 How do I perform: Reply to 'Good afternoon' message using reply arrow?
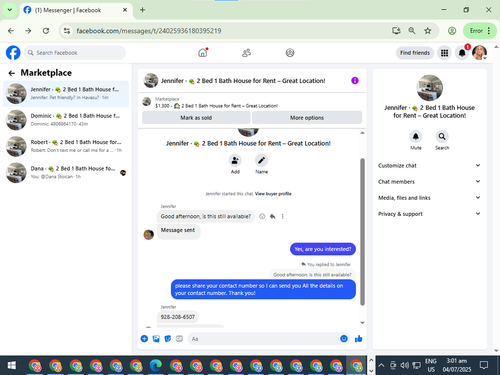[x=272, y=216]
